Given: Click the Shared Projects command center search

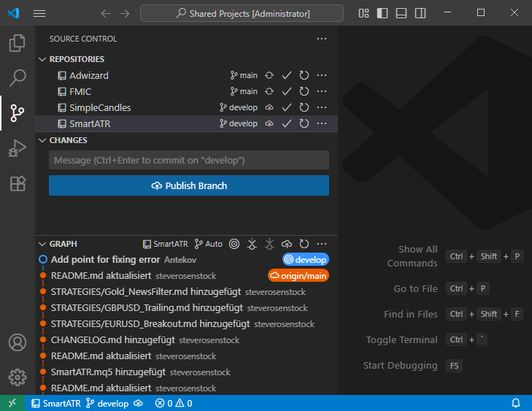Looking at the screenshot, I should coord(242,13).
